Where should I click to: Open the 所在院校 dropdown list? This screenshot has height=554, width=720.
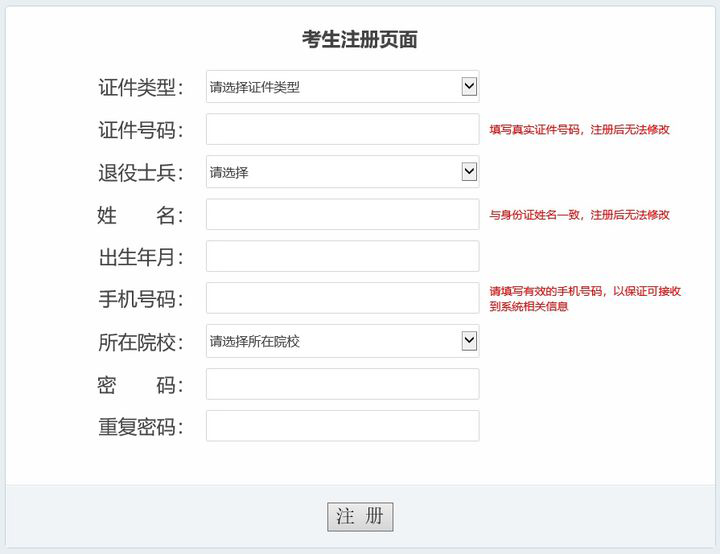click(x=342, y=342)
